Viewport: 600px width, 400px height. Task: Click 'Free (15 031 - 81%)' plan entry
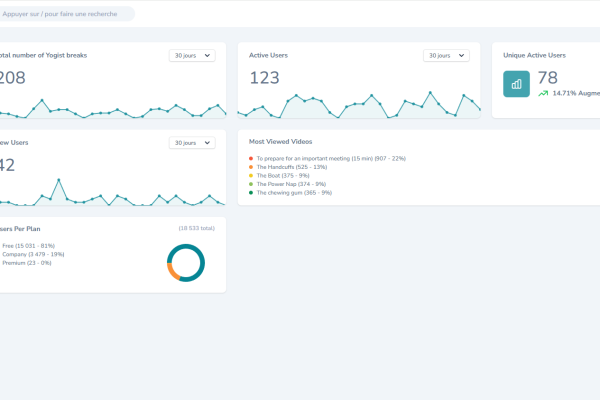click(28, 246)
